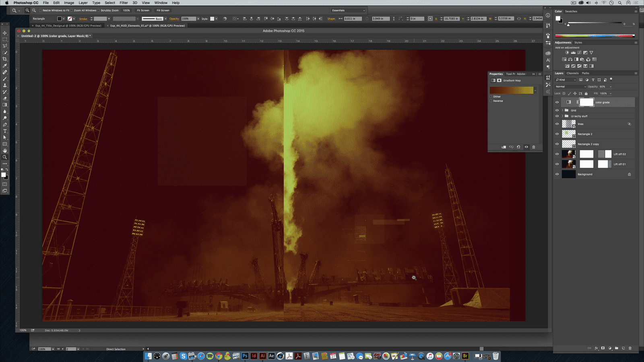The height and width of the screenshot is (362, 644).
Task: Click the zoom out magnifier in options bar
Action: pos(34,10)
